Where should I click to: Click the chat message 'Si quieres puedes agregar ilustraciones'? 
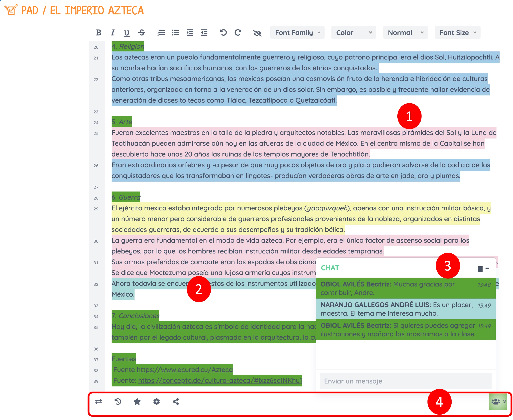[x=406, y=329]
